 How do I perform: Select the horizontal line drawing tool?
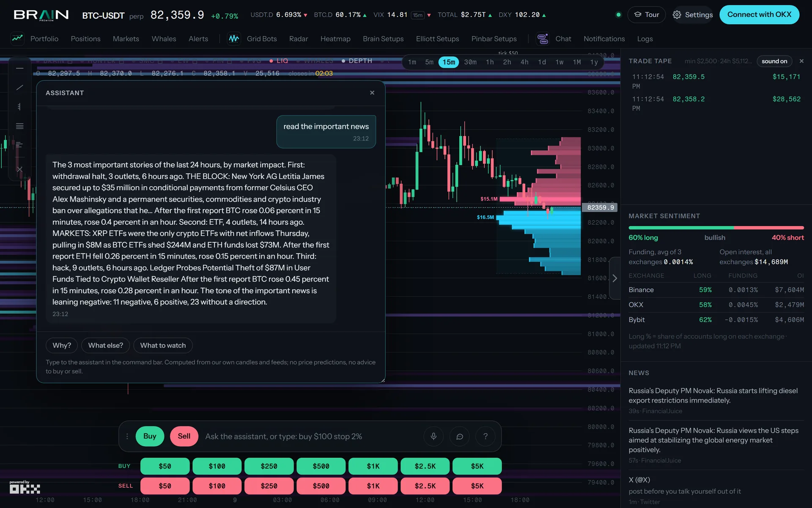19,68
